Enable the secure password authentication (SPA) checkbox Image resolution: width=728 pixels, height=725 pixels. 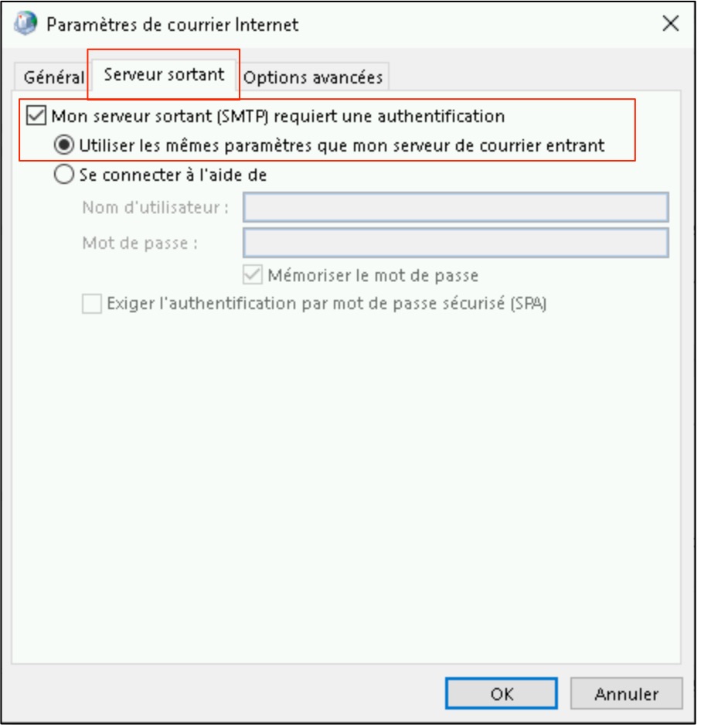[92, 304]
